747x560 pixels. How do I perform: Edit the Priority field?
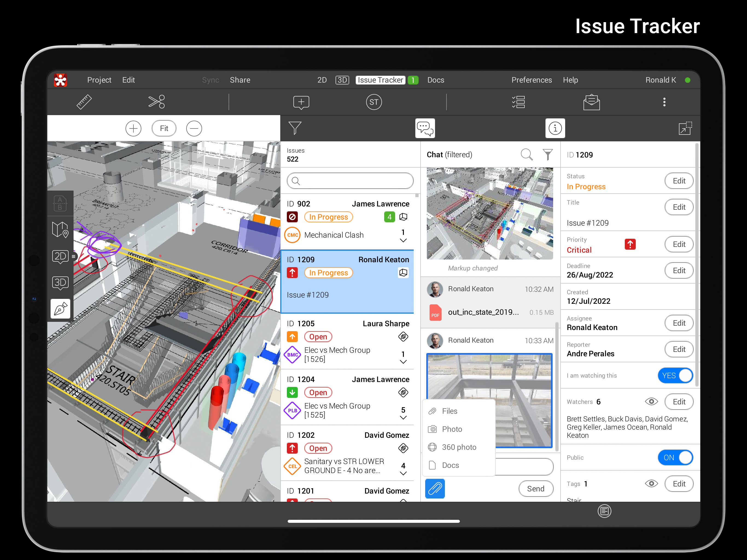coord(679,244)
